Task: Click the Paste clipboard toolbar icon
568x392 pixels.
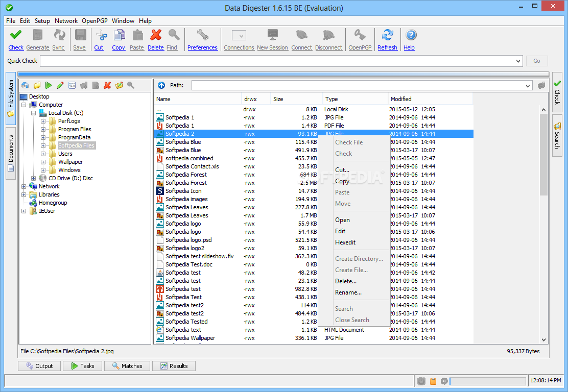Action: (x=137, y=35)
